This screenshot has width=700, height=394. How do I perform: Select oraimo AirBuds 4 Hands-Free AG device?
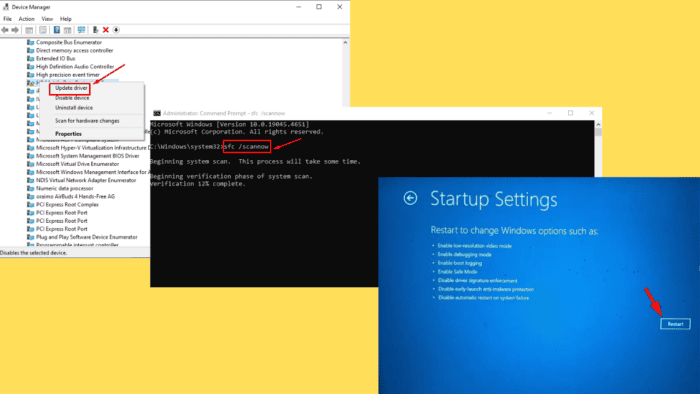75,196
